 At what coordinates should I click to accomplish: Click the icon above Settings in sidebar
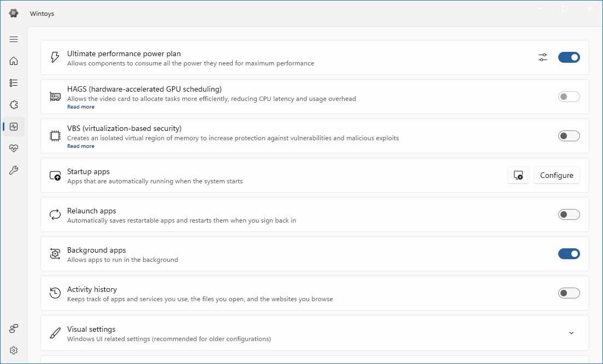pyautogui.click(x=14, y=328)
